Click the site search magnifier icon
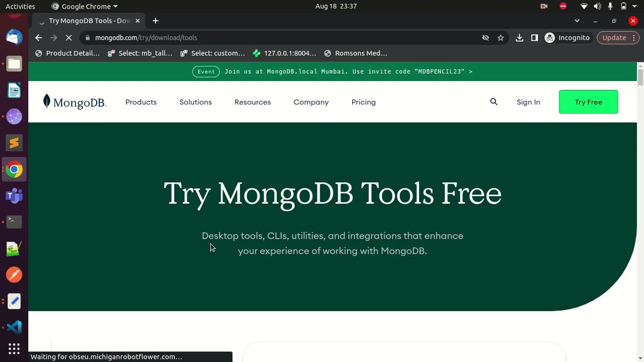This screenshot has width=644, height=362. point(494,102)
